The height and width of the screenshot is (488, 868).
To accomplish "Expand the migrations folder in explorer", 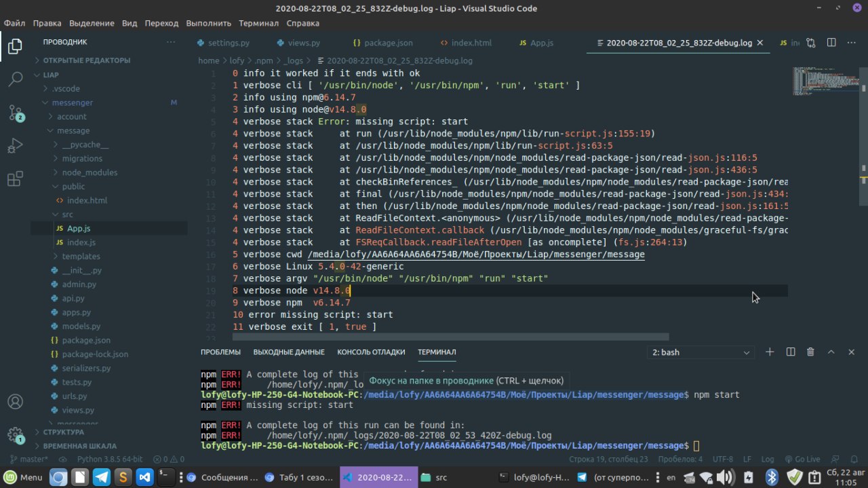I will pos(82,158).
